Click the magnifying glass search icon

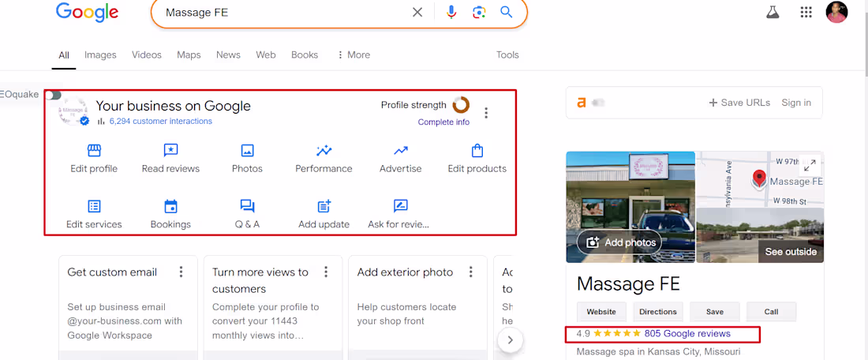click(506, 12)
